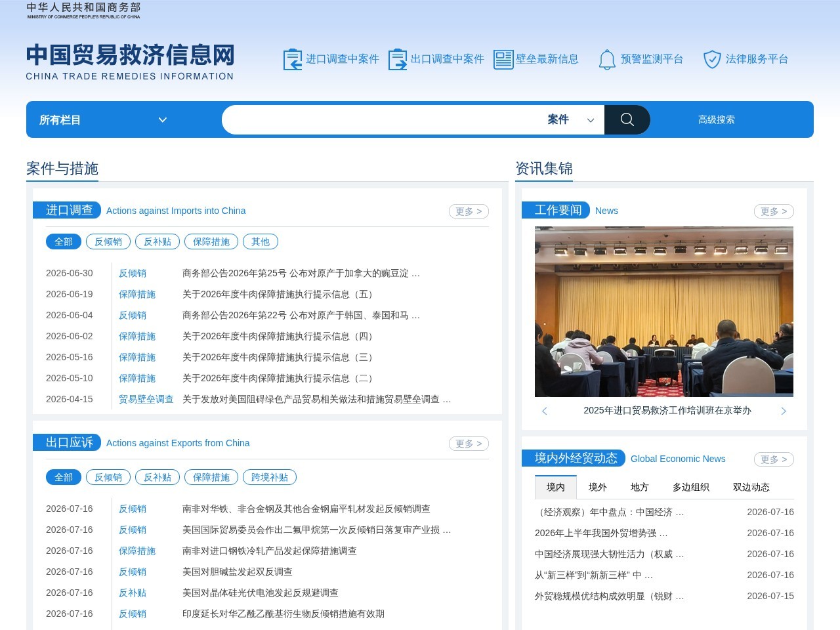The width and height of the screenshot is (840, 630).
Task: Click the 壁垒最新信息 newspaper icon
Action: [503, 59]
